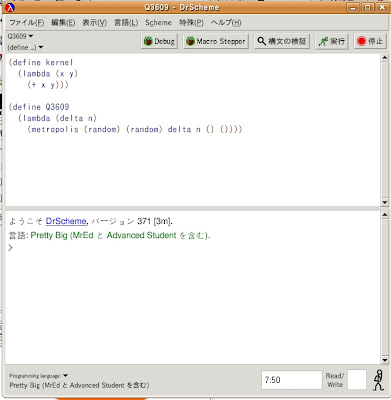Viewport: 391px width, 400px height.
Task: Click the Debug button
Action: (x=159, y=41)
